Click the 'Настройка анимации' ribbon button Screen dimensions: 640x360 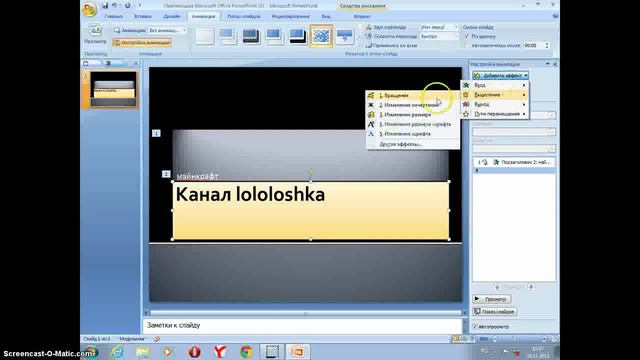tap(142, 42)
